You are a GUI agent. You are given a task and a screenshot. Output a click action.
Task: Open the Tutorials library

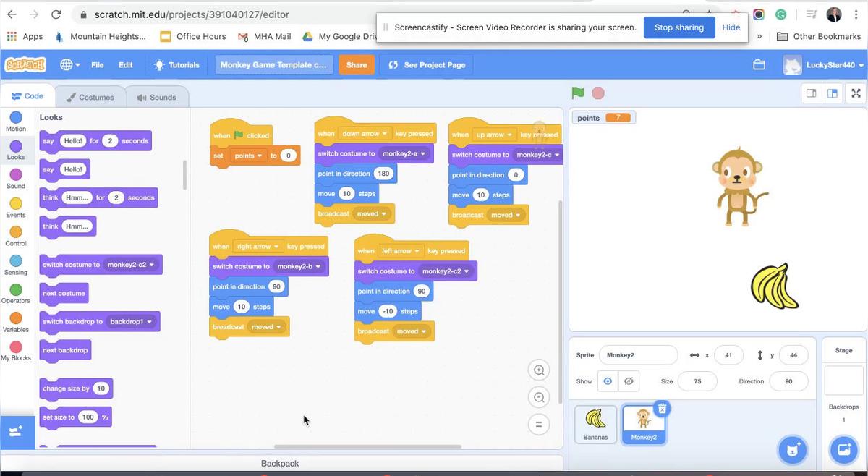click(x=177, y=64)
